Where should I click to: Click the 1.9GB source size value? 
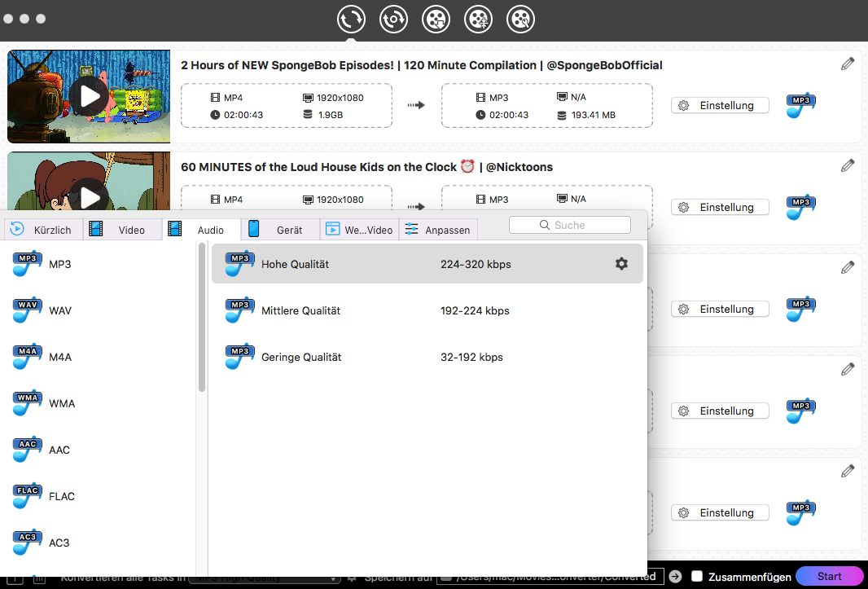(331, 115)
